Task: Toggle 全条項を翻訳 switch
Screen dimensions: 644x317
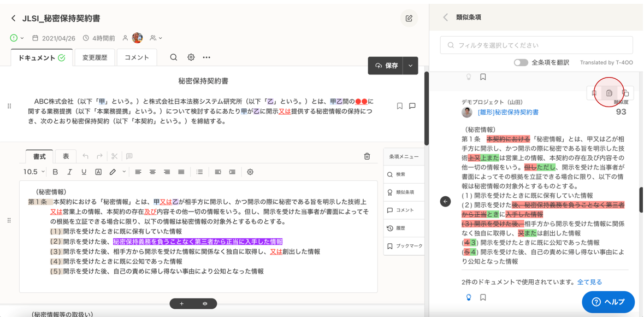Action: 521,62
